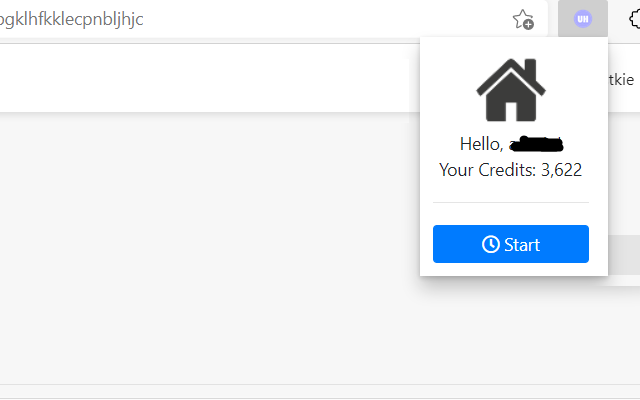Viewport: 640px width, 400px height.
Task: Select the Your Credits label text
Action: pyautogui.click(x=487, y=170)
